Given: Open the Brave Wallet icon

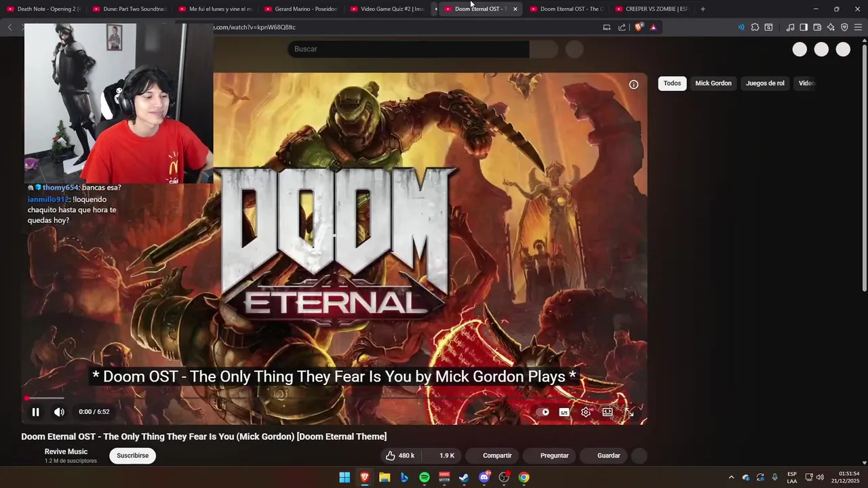Looking at the screenshot, I should pos(817,27).
